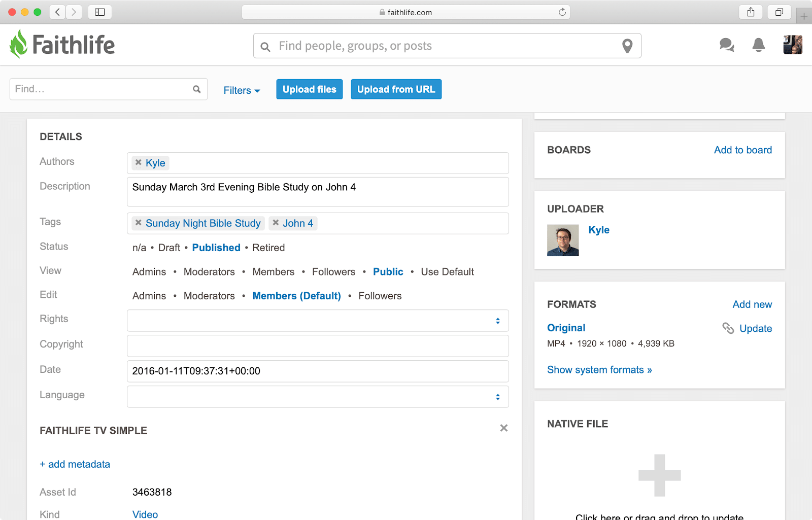Click the faithlife.com address bar
The height and width of the screenshot is (520, 812).
point(406,12)
